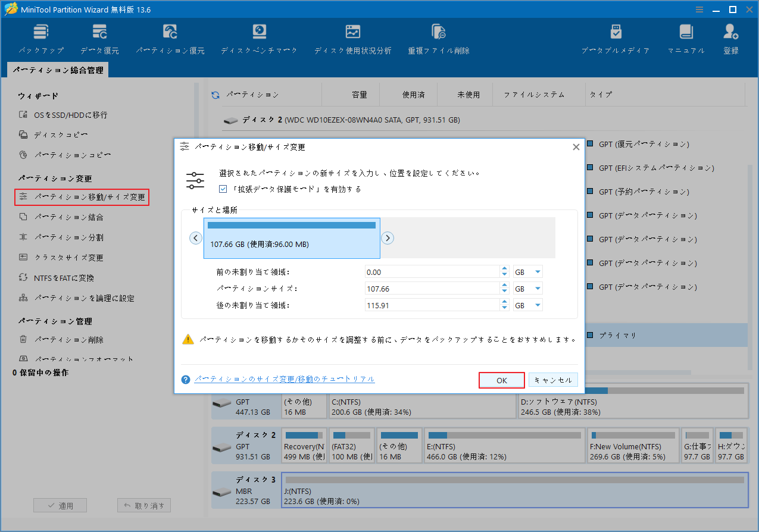759x532 pixels.
Task: Choose パーティション削除 in sidebar
Action: [61, 340]
